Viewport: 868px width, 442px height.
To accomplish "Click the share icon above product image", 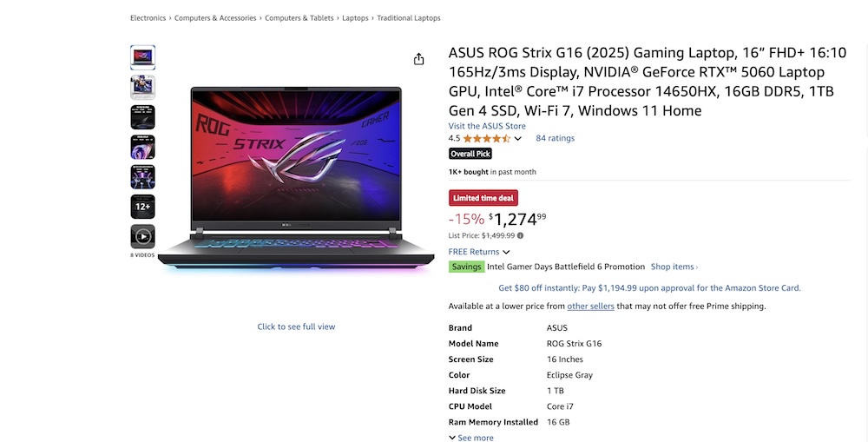I will point(419,59).
